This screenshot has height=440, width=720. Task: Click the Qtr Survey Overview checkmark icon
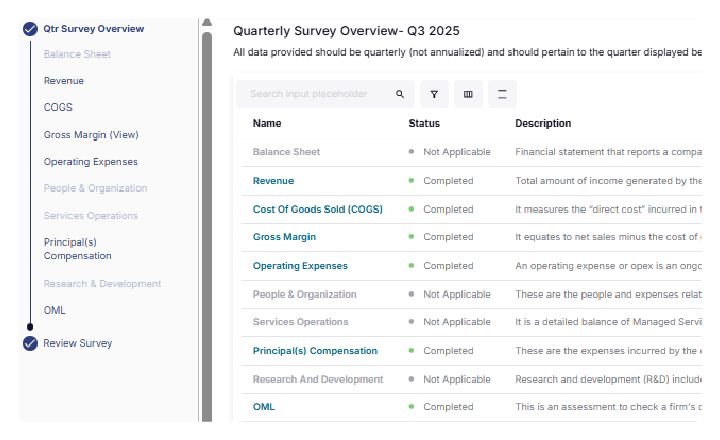click(x=30, y=29)
